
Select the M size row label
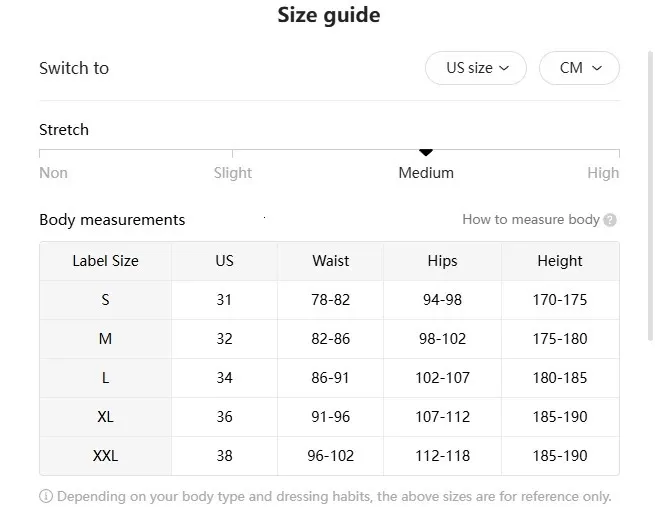pyautogui.click(x=105, y=339)
